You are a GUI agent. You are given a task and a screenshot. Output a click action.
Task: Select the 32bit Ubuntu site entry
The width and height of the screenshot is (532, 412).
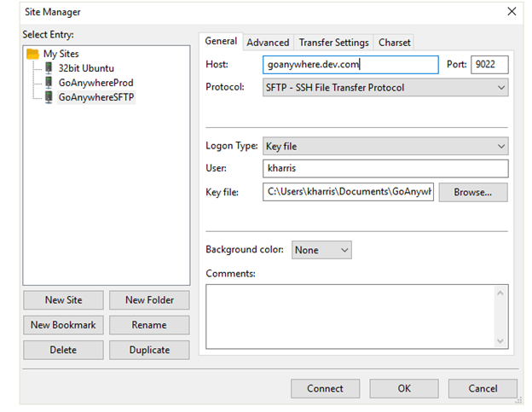[x=86, y=68]
